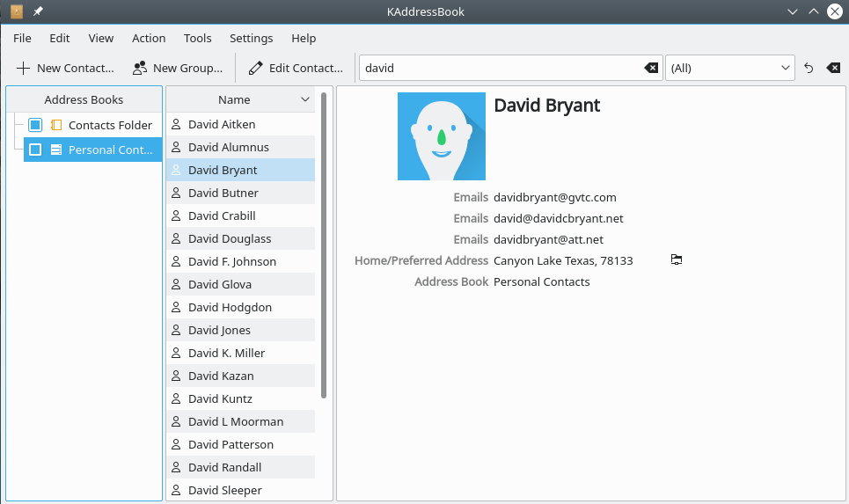Select David Kuntz in the contact list
Viewport: 849px width, 504px height.
coord(240,399)
